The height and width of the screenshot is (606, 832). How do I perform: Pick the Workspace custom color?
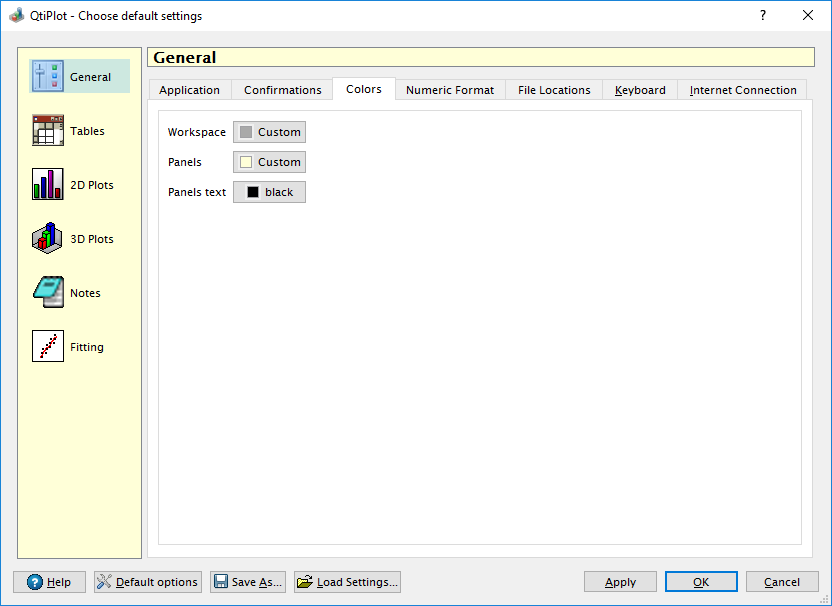click(x=269, y=132)
